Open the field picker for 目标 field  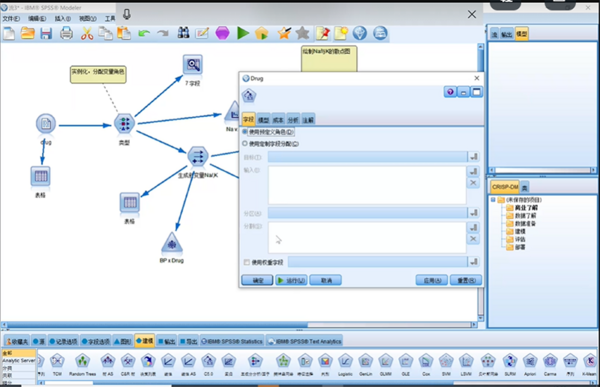tap(474, 157)
